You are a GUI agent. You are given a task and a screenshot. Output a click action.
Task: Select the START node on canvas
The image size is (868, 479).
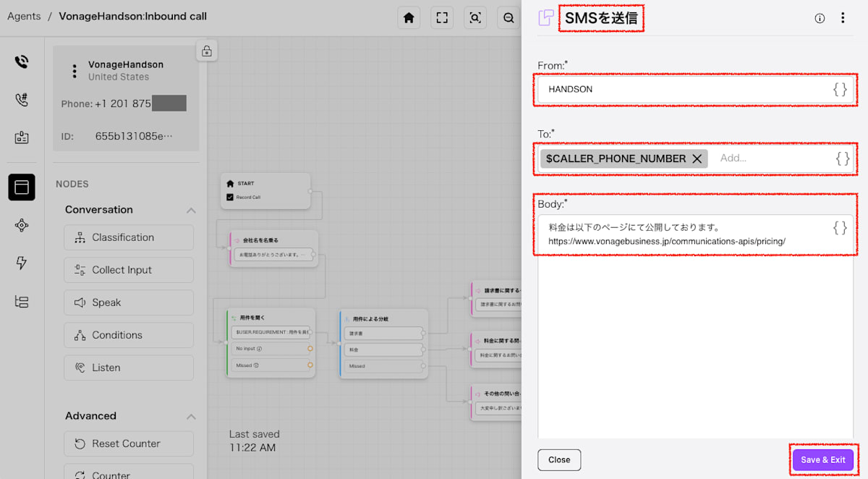coord(265,190)
